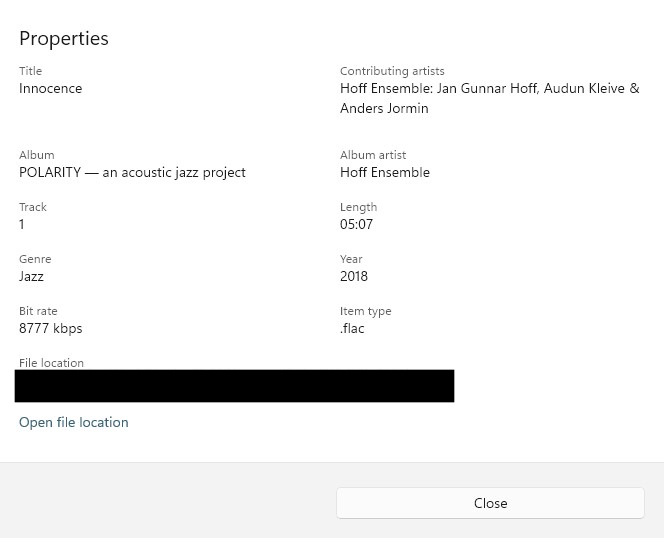Select the length value 05:07
The width and height of the screenshot is (664, 538).
[x=357, y=224]
